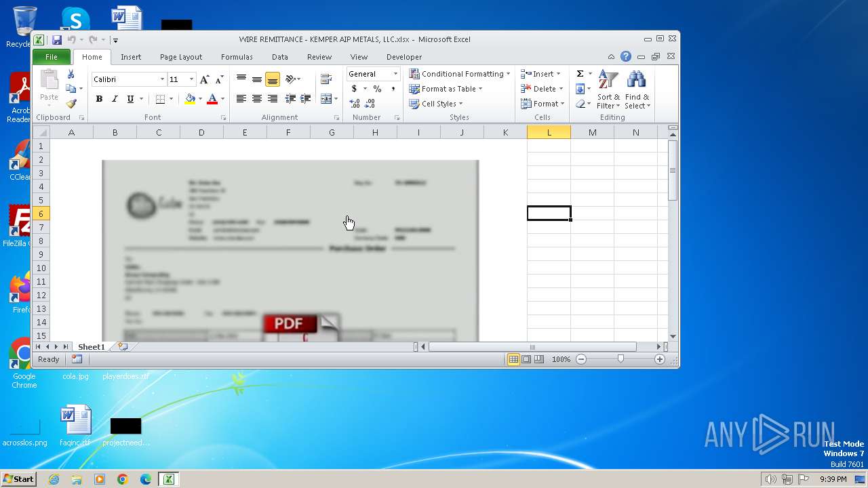Click the Orientation text angle icon
868x488 pixels.
(291, 79)
